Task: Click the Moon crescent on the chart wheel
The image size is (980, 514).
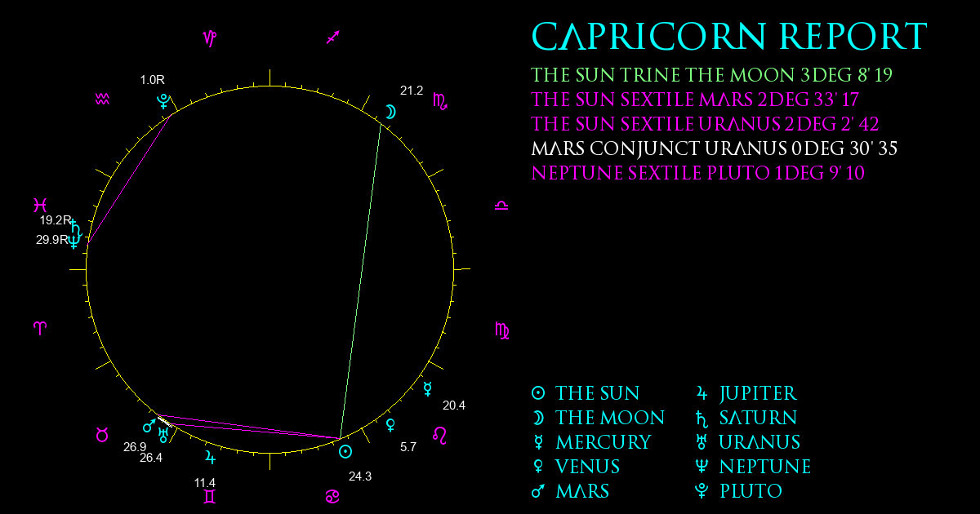Action: point(390,112)
